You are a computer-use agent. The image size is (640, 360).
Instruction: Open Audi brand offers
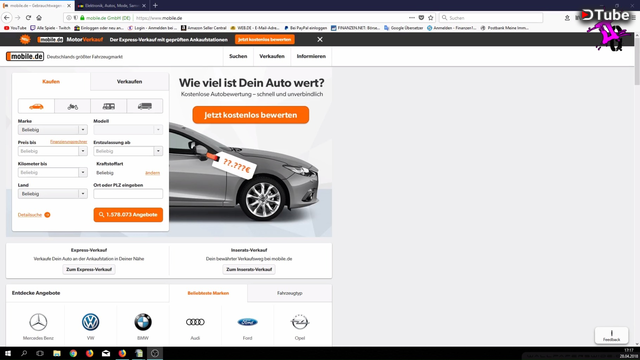pos(195,326)
